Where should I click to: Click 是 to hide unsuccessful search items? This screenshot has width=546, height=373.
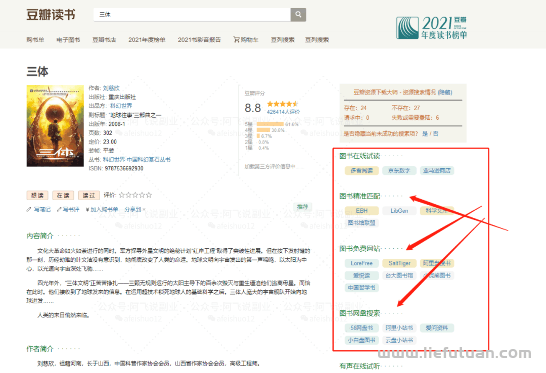click(x=425, y=134)
